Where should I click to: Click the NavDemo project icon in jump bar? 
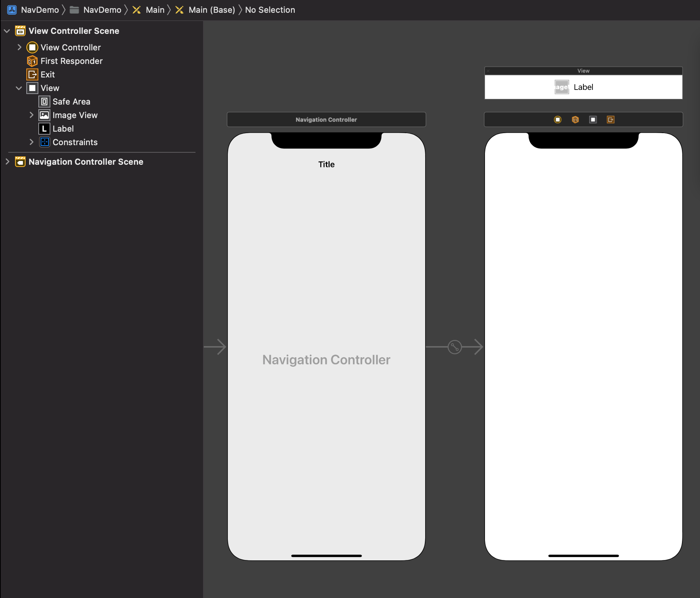(12, 10)
